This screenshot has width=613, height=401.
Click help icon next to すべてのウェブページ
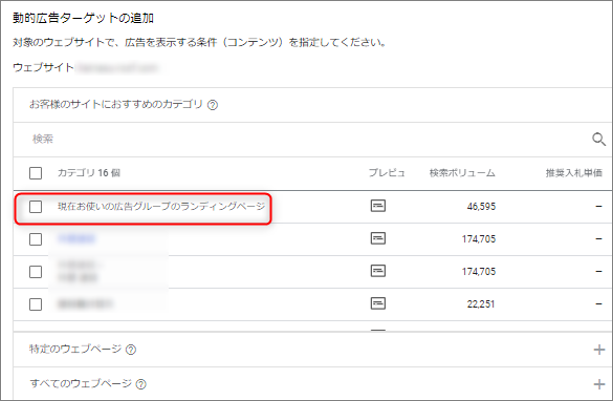(x=140, y=384)
